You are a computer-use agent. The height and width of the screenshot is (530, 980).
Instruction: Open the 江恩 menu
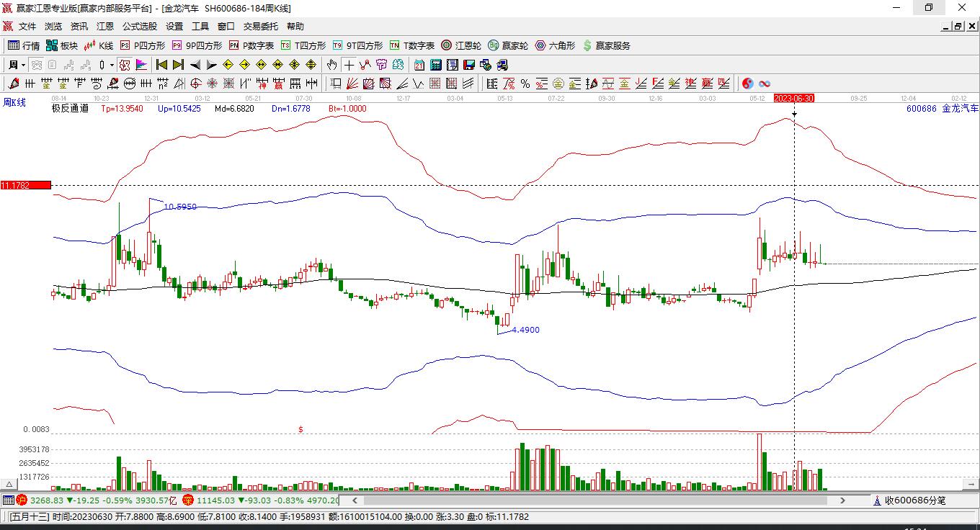tap(105, 27)
